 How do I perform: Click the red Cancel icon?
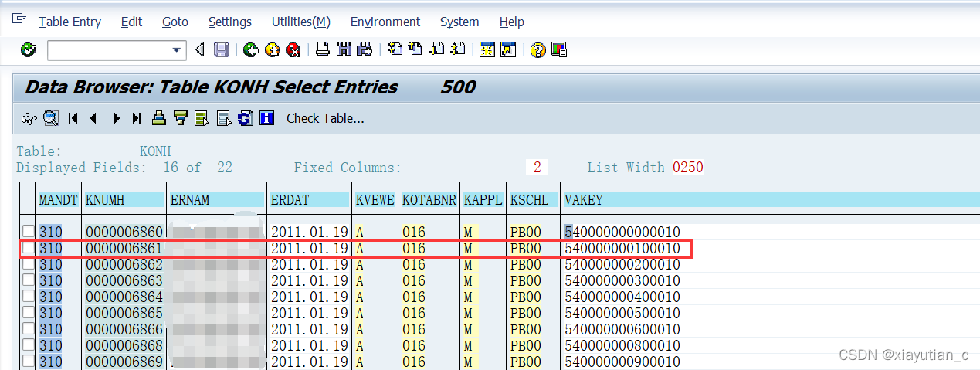[x=293, y=50]
